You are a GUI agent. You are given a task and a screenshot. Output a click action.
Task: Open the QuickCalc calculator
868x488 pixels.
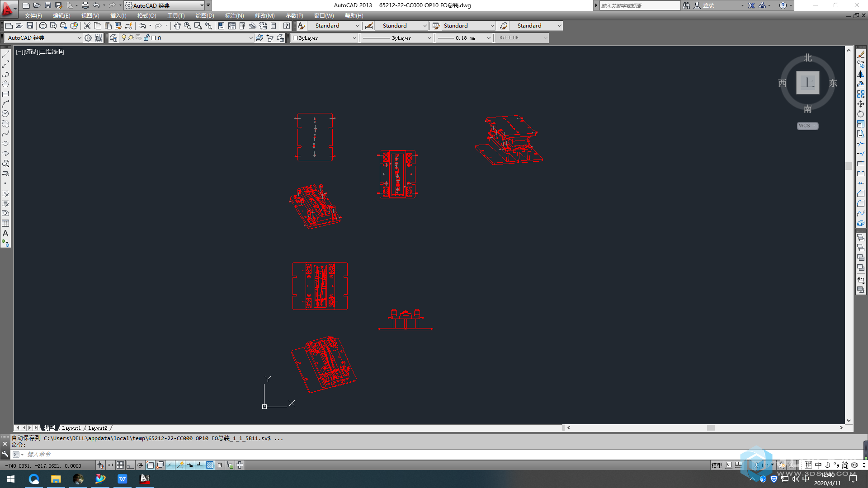[274, 26]
